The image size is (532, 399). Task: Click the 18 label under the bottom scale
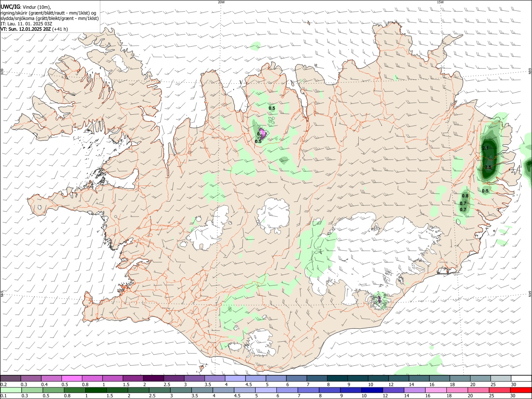coord(449,396)
